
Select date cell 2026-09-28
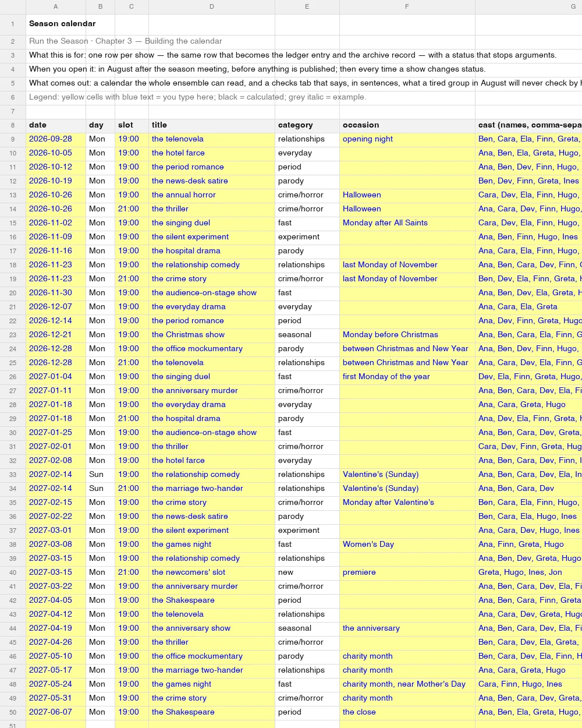[x=56, y=139]
